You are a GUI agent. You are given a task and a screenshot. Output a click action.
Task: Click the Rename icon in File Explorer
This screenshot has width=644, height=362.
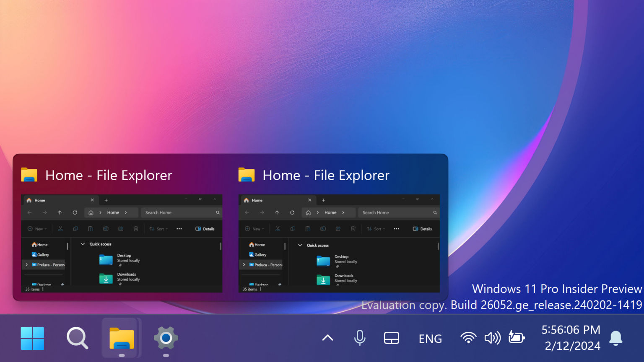(x=106, y=229)
